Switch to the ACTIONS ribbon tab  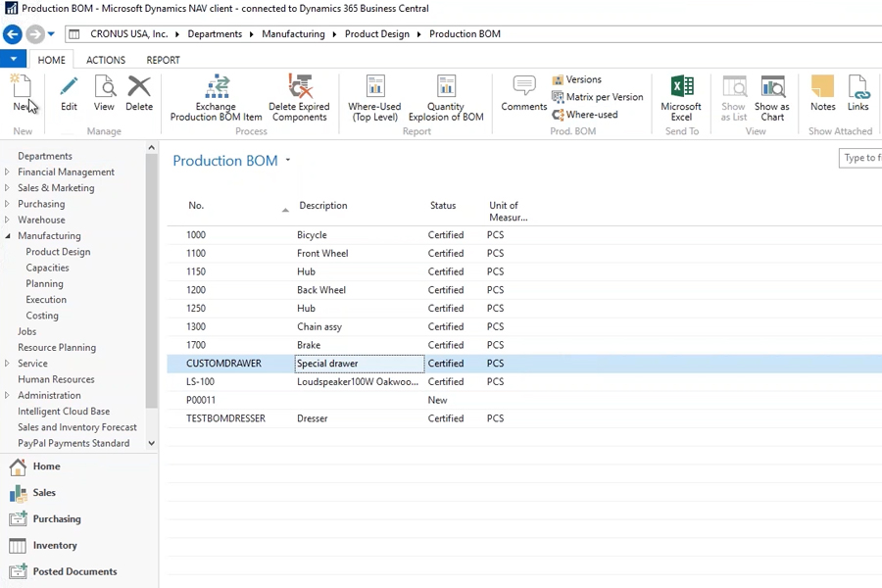click(x=106, y=60)
